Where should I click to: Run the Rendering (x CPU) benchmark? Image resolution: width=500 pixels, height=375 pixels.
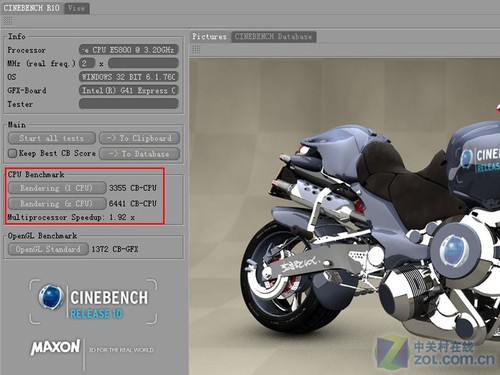pyautogui.click(x=57, y=203)
